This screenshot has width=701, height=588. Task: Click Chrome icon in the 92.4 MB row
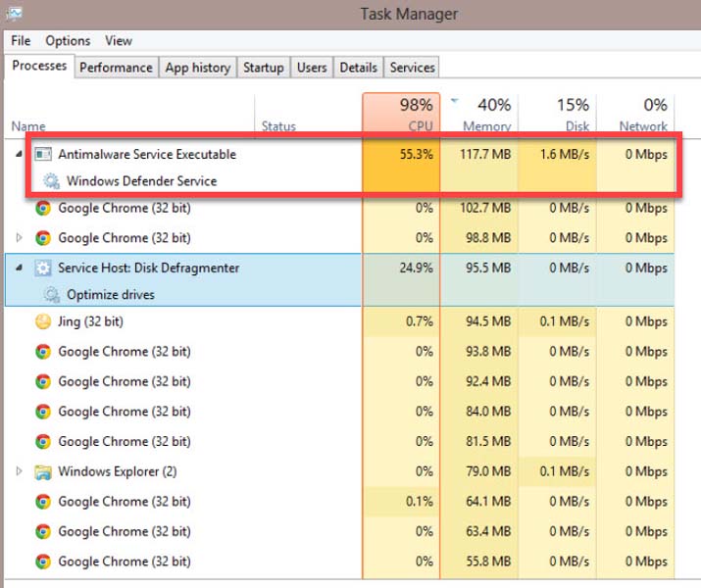43,381
